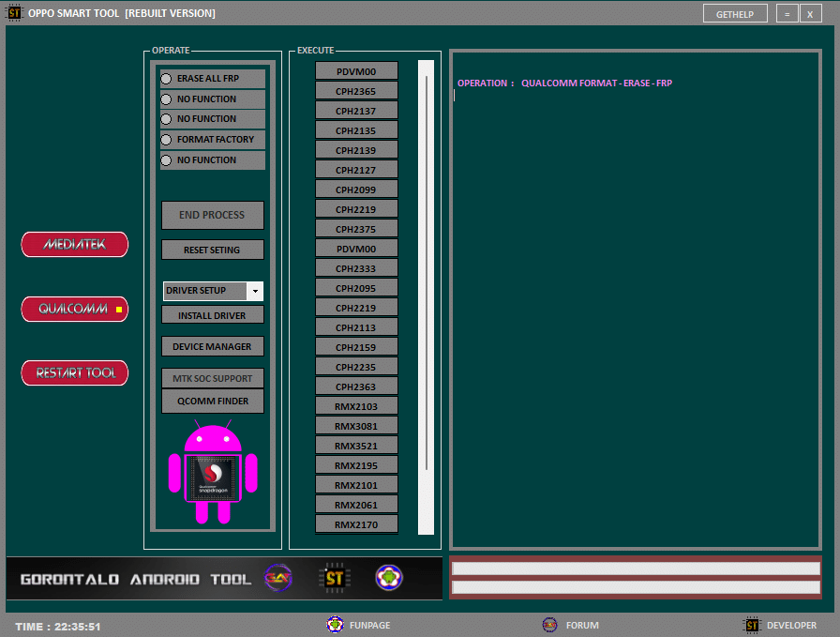Image resolution: width=840 pixels, height=637 pixels.
Task: Execute model RMX2195
Action: pos(356,465)
